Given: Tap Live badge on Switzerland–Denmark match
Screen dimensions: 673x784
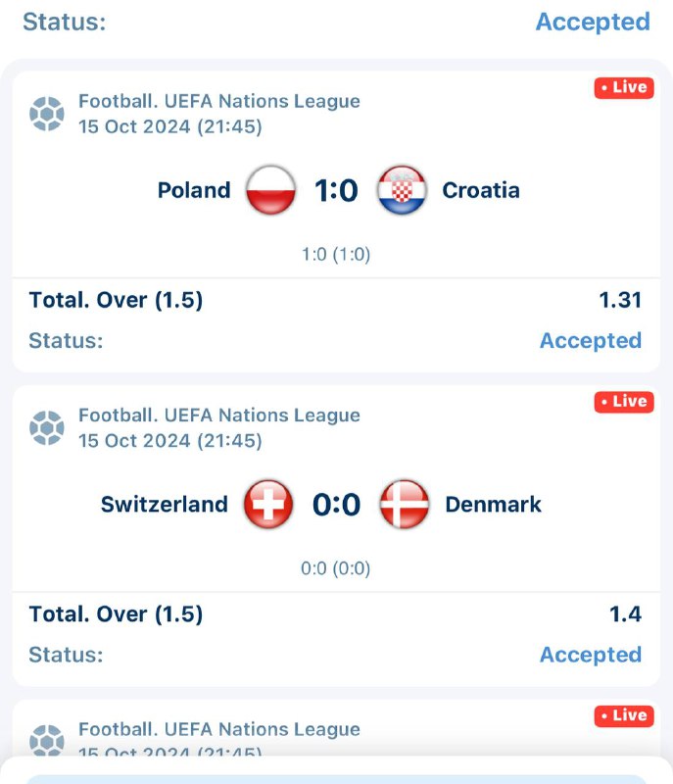Looking at the screenshot, I should pos(624,402).
